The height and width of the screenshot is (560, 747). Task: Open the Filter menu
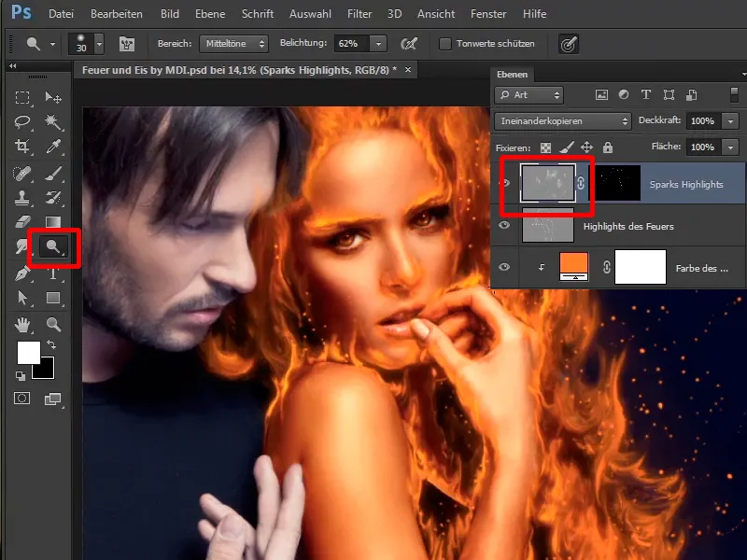point(359,14)
